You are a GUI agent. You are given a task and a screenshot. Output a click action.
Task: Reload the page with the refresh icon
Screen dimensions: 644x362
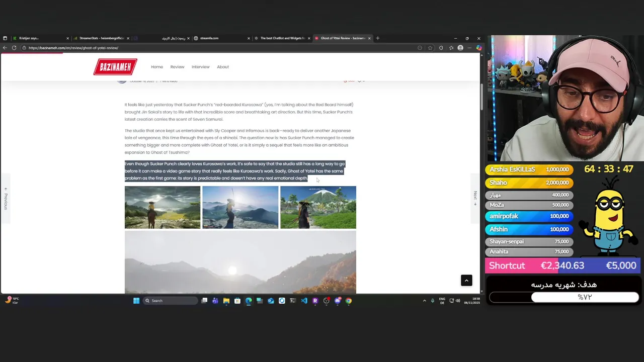pyautogui.click(x=14, y=48)
